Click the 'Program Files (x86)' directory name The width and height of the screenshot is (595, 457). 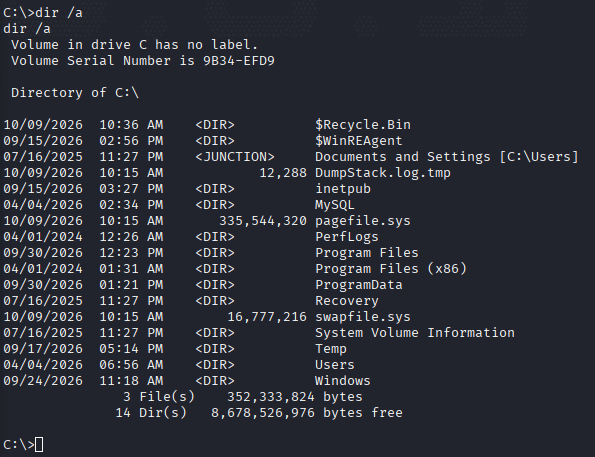click(391, 269)
